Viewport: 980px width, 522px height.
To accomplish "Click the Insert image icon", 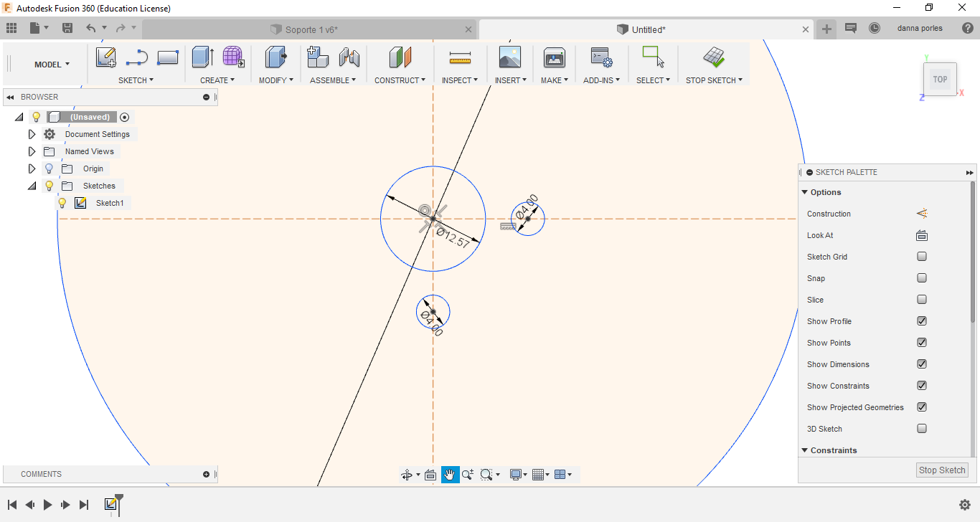I will point(510,57).
